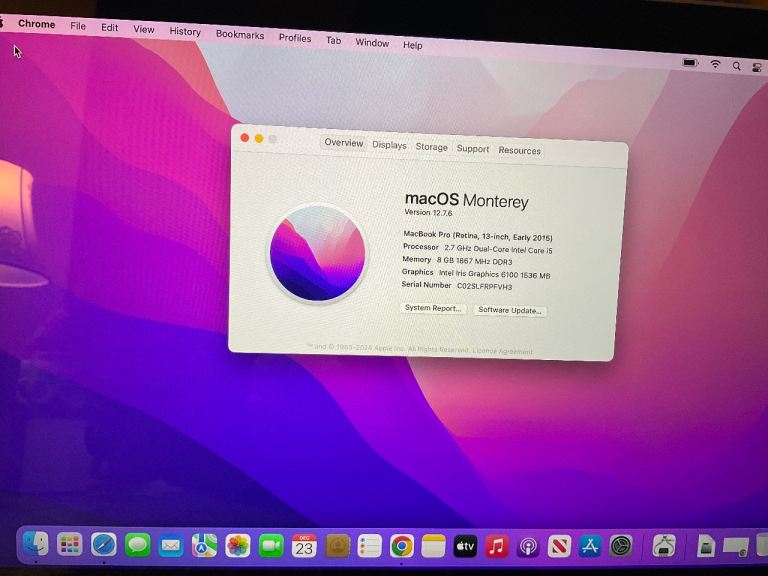This screenshot has height=576, width=768.
Task: Open Launchpad from the Dock
Action: click(70, 544)
